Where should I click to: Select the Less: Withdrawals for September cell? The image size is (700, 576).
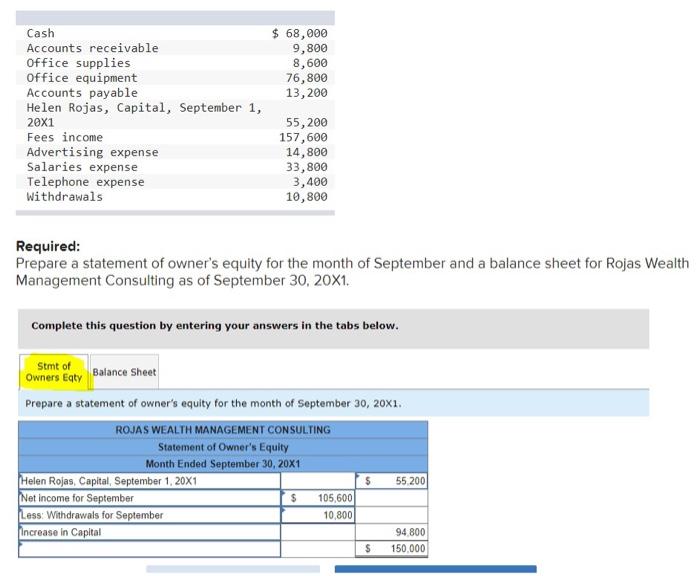[x=150, y=515]
